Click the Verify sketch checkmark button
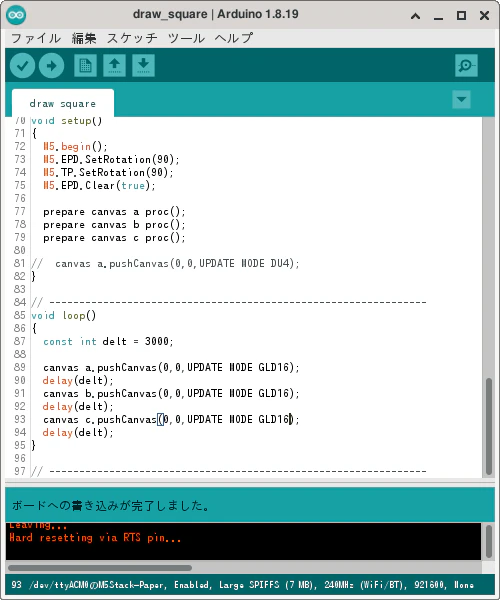 pos(23,66)
